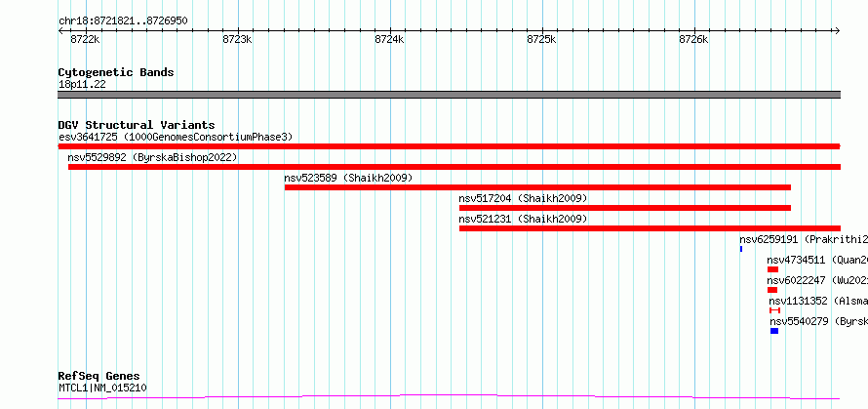Select the red nsv6022247 variant block
This screenshot has height=409, width=868.
point(772,290)
